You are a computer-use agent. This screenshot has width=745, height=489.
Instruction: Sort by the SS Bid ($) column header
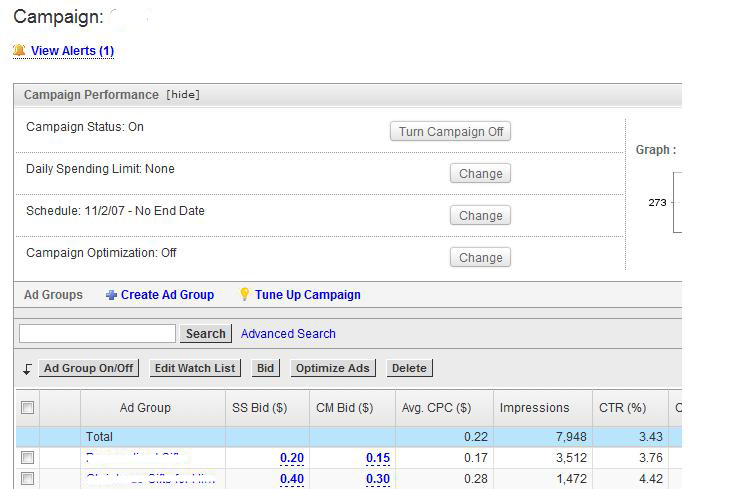click(259, 408)
